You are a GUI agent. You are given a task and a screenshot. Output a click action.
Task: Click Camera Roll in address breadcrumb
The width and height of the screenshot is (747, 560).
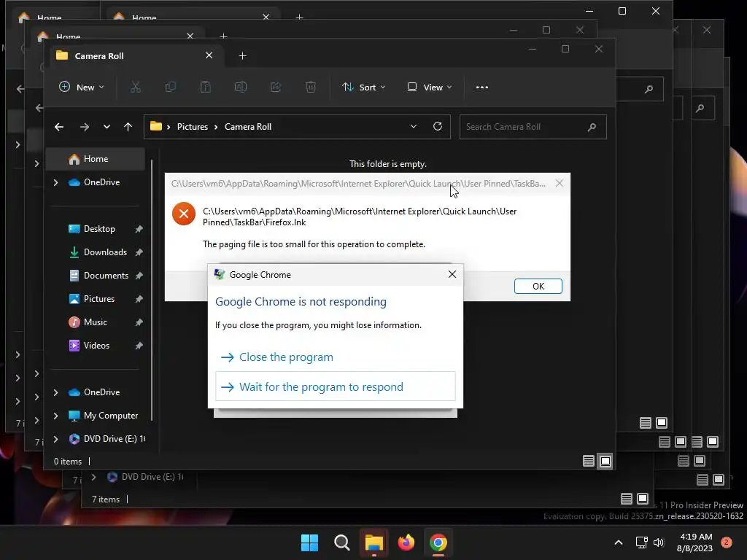(248, 127)
